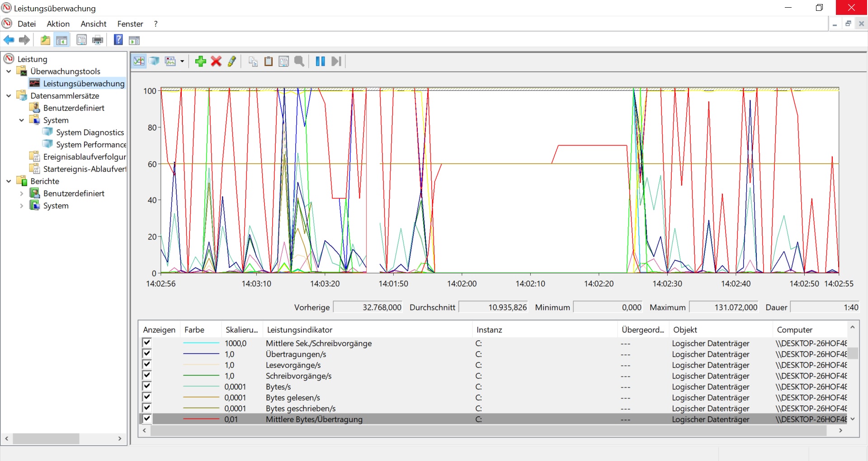Viewport: 868px width, 461px height.
Task: Click the Anzeigen column header
Action: pos(159,330)
